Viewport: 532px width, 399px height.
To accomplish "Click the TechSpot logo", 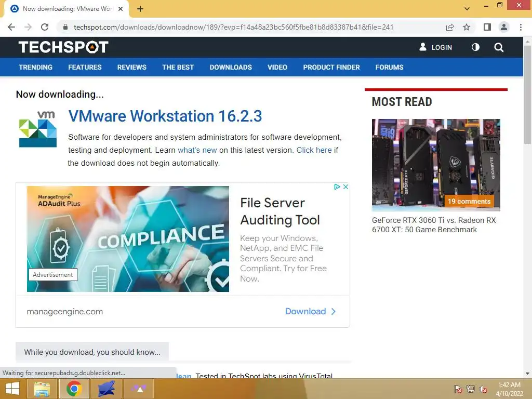I will (63, 47).
